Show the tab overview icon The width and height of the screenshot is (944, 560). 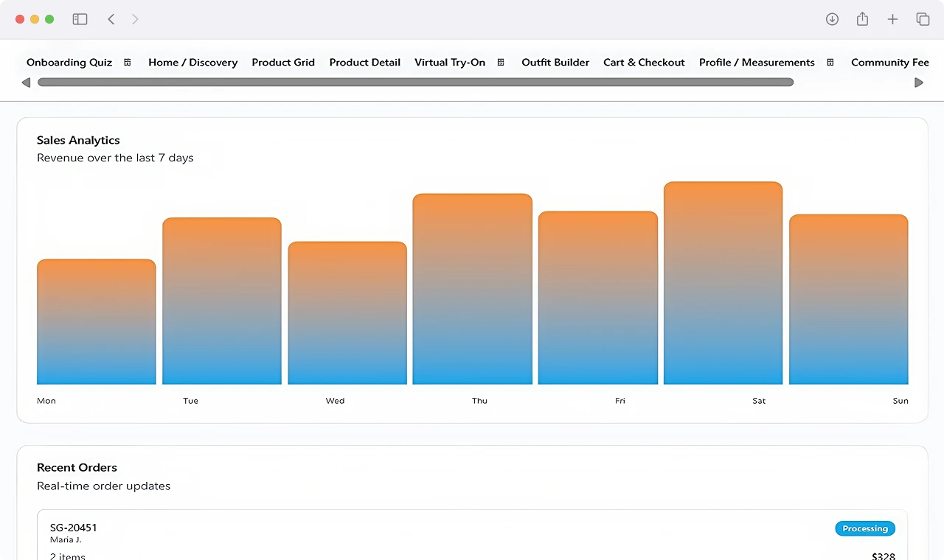click(x=923, y=19)
